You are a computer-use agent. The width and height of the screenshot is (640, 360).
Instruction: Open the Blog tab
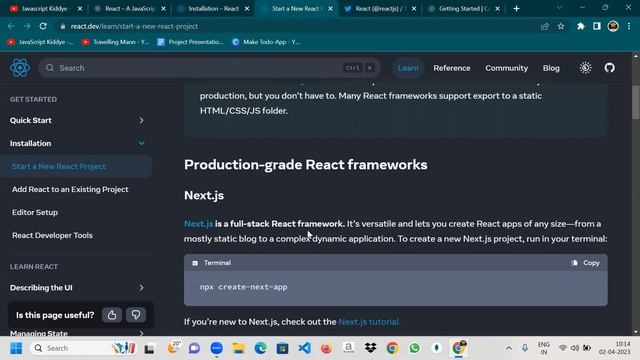click(x=551, y=68)
